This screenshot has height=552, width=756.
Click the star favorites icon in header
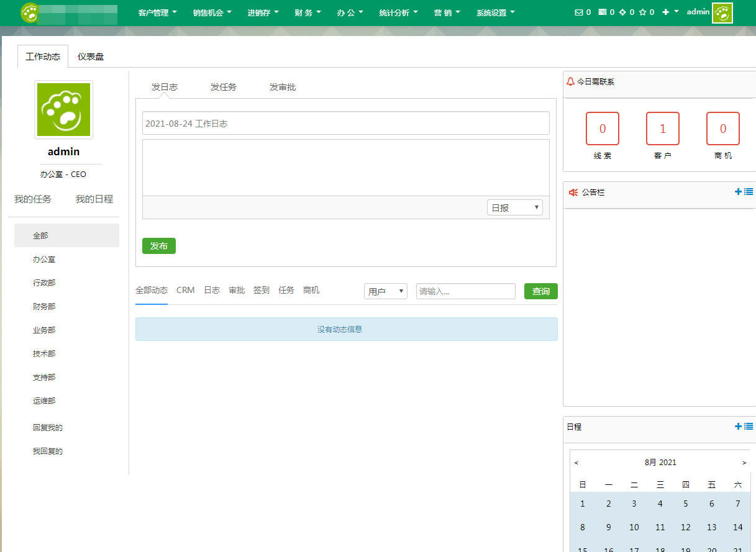642,11
